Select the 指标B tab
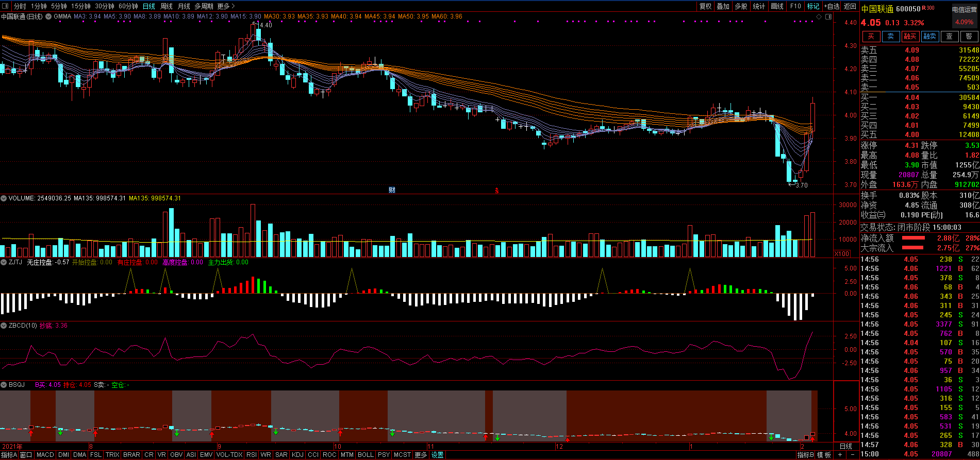Viewport: 980px width, 460px height. tap(806, 455)
